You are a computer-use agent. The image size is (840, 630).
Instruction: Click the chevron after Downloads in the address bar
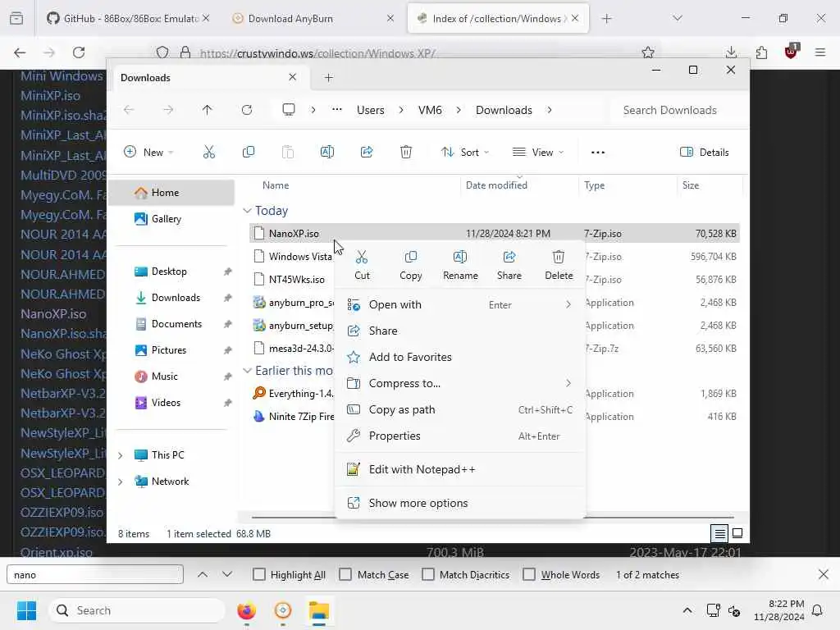click(549, 110)
